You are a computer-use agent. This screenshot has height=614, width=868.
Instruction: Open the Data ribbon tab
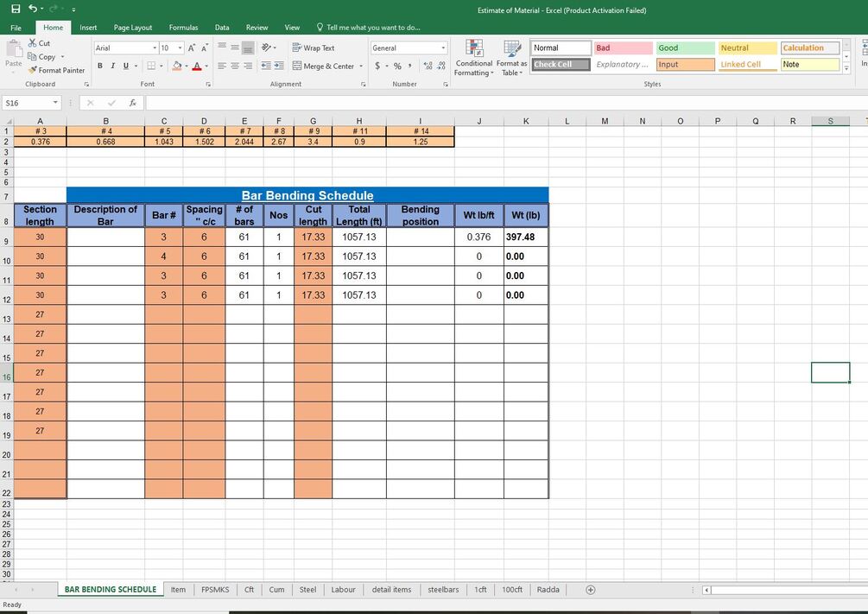pos(222,28)
